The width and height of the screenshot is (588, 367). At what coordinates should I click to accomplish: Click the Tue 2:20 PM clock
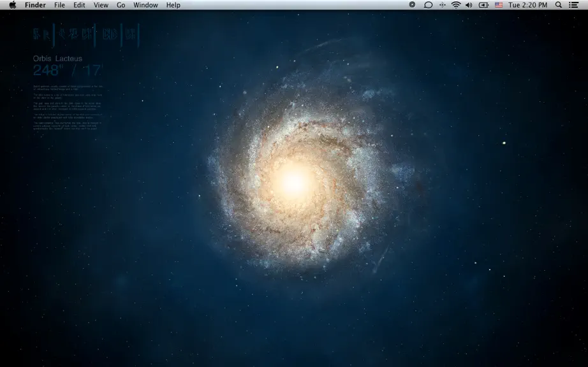[527, 5]
